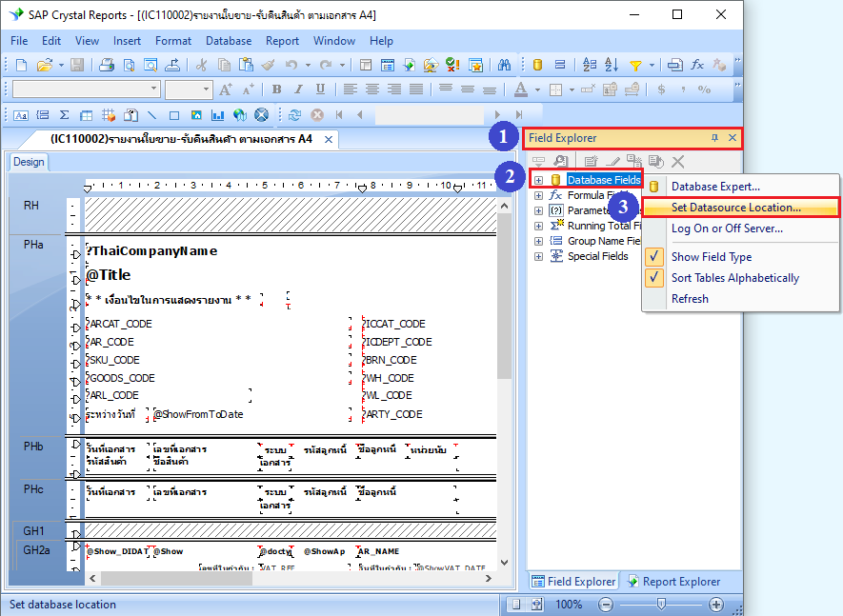Click the Refresh report data icon

pos(295,114)
